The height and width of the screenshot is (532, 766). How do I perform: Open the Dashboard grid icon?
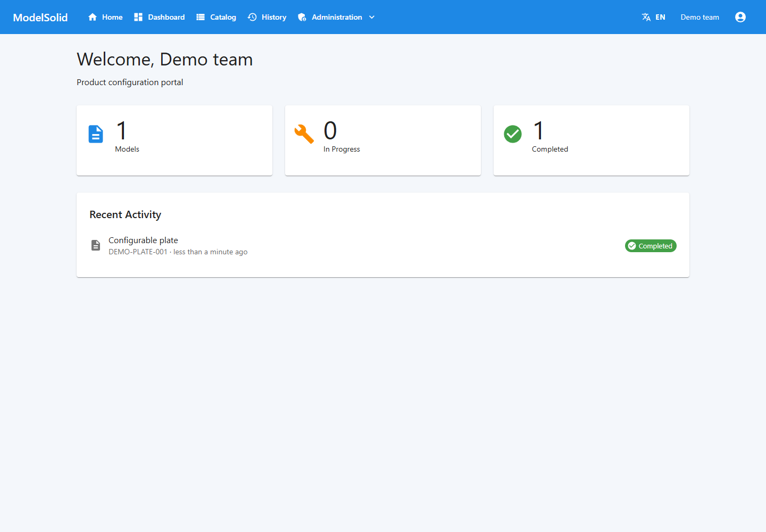pyautogui.click(x=138, y=17)
